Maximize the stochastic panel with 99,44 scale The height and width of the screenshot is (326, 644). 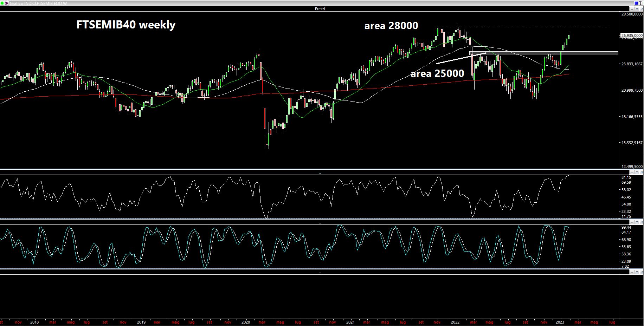pos(637,222)
